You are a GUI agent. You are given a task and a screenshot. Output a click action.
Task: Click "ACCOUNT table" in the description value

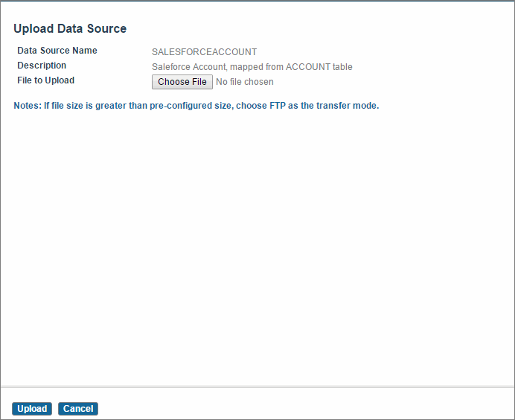point(319,67)
